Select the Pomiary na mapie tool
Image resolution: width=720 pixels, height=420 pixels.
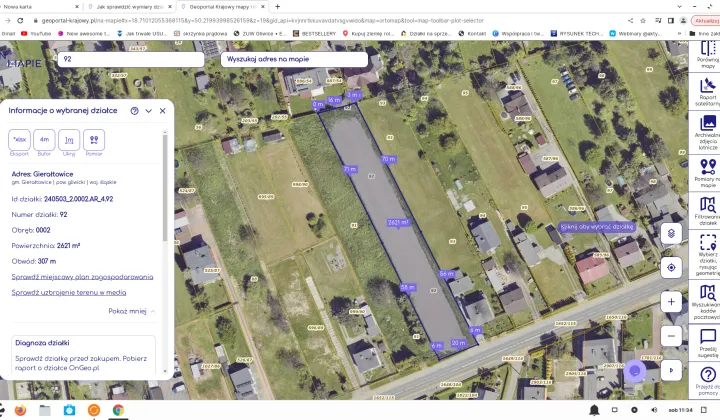[x=708, y=173]
